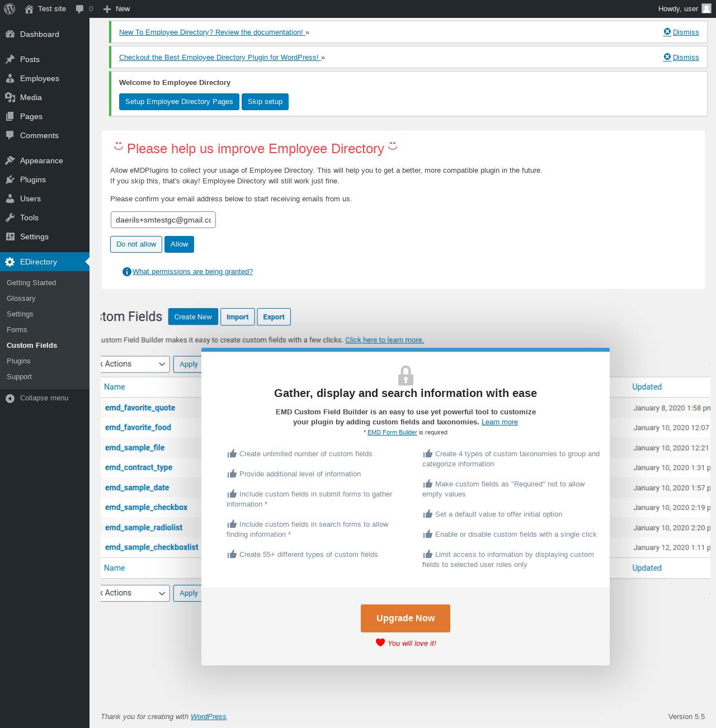Open the WordPress link in footer
The width and height of the screenshot is (716, 728).
tap(209, 717)
